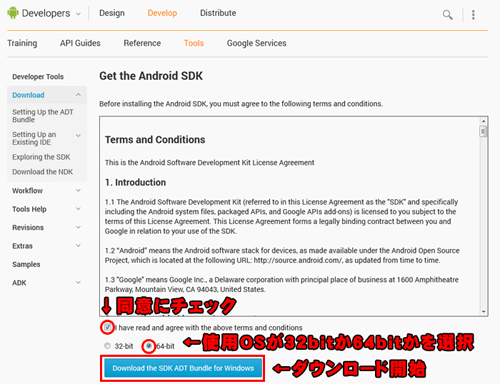Image resolution: width=500 pixels, height=384 pixels.
Task: Expand the Workflow chevron
Action: point(78,190)
